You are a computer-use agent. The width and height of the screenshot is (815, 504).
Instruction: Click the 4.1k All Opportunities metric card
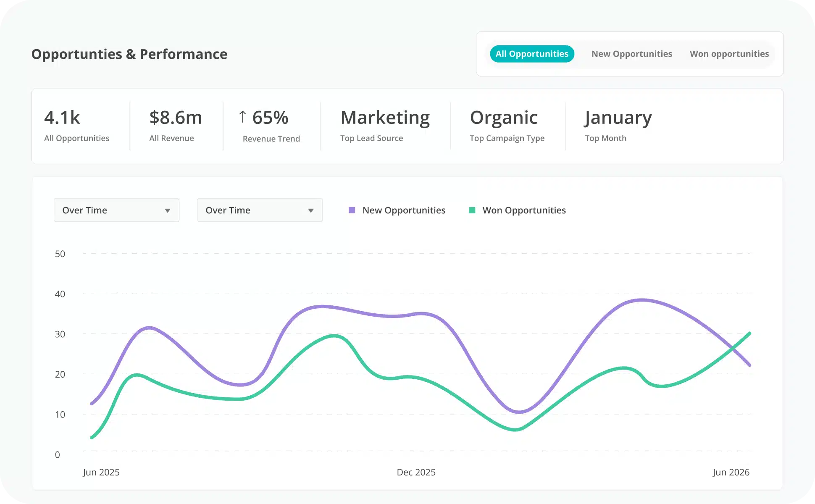[77, 125]
